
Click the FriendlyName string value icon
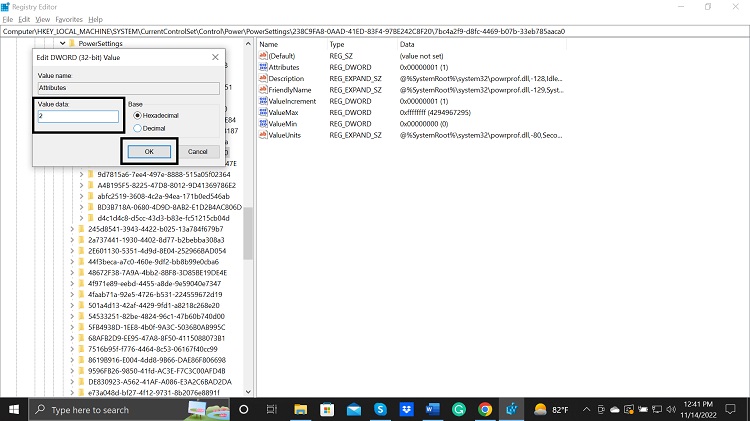coord(263,90)
